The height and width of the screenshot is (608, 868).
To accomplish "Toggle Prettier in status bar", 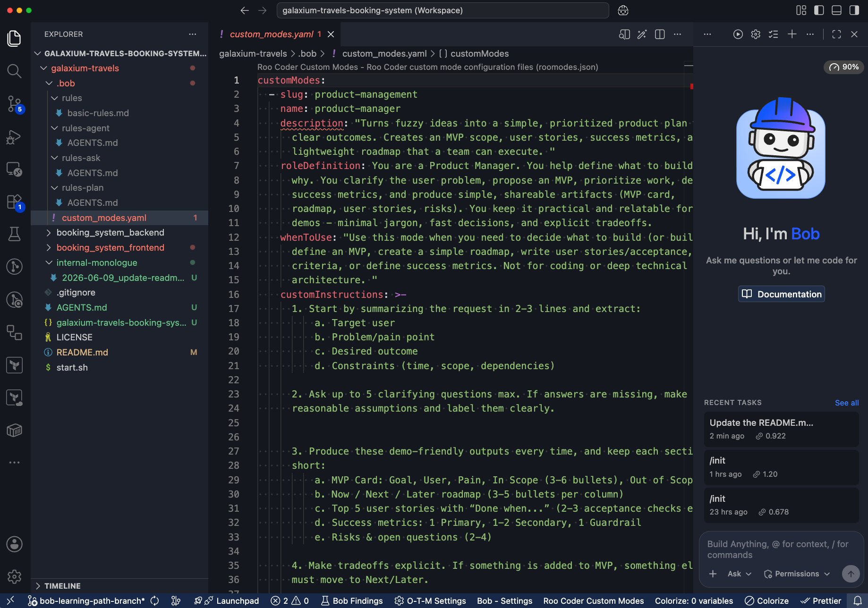I will (x=821, y=601).
